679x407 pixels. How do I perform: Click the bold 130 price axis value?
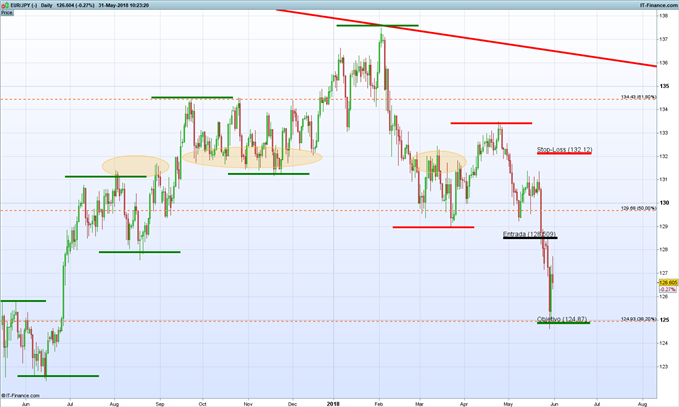coord(664,203)
